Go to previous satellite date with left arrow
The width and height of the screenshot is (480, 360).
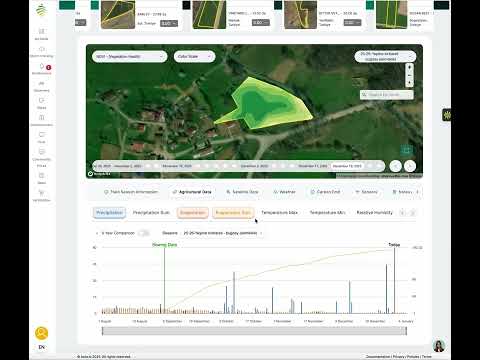[396, 166]
